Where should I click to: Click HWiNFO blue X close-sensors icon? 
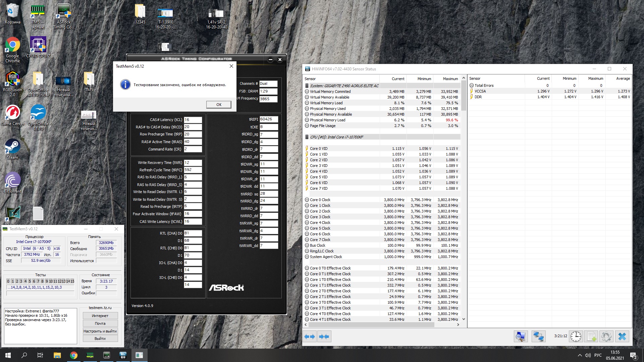click(622, 336)
